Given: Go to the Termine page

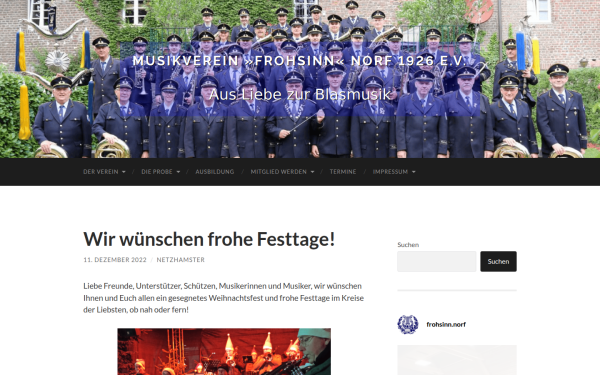Looking at the screenshot, I should pyautogui.click(x=343, y=172).
